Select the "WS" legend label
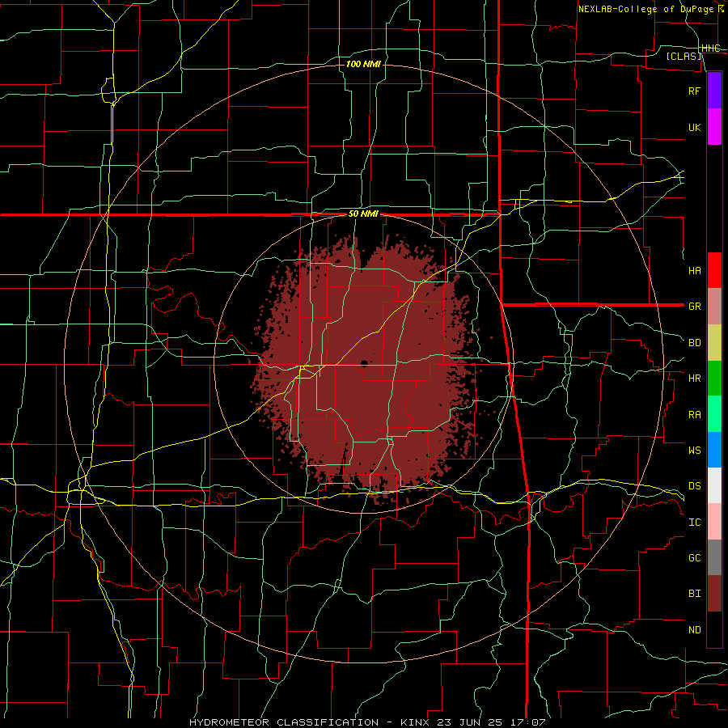Image resolution: width=728 pixels, height=728 pixels. click(694, 450)
